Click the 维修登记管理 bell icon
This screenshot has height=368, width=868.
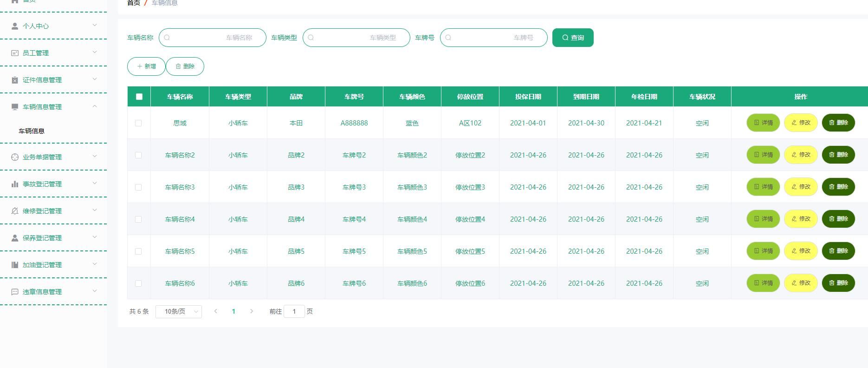pos(15,211)
